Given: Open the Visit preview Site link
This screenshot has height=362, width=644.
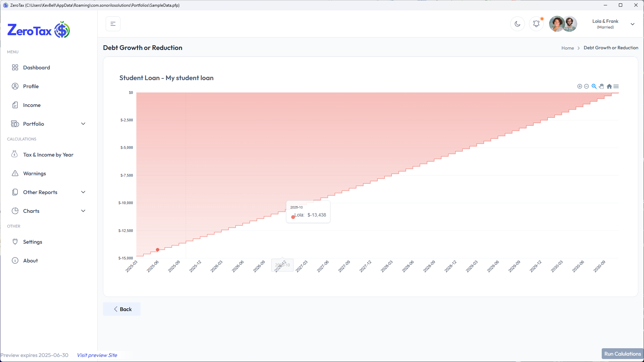Looking at the screenshot, I should pos(97,355).
